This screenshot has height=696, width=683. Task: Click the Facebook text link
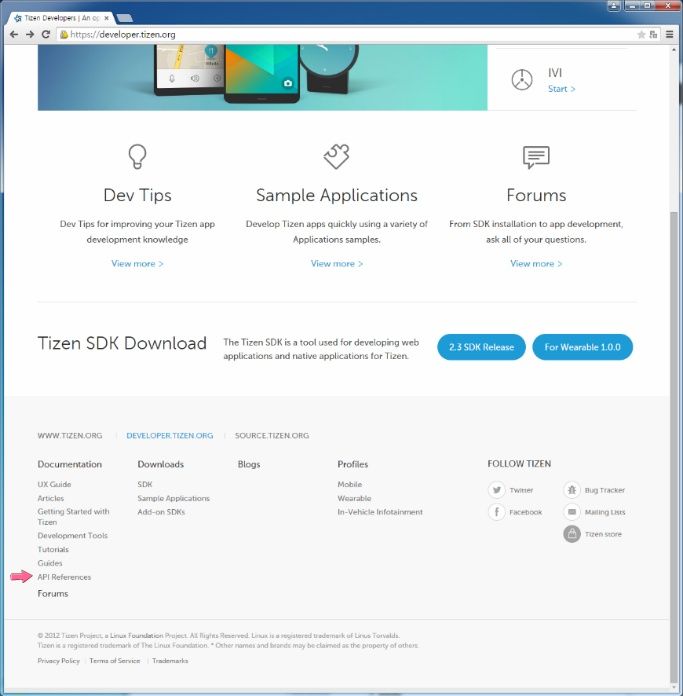pyautogui.click(x=525, y=512)
